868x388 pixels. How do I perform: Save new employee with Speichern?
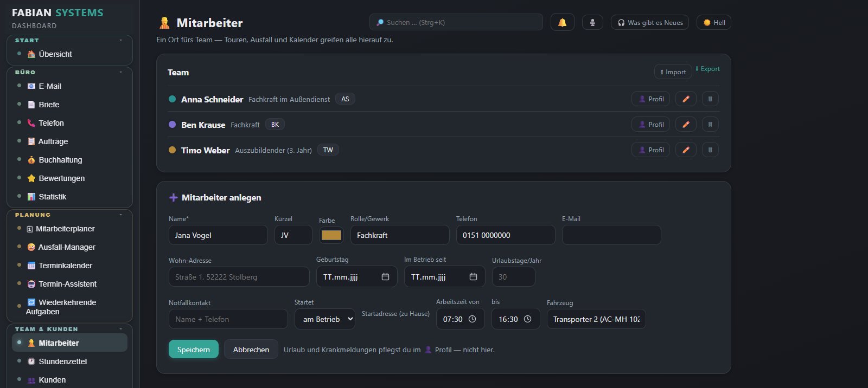pos(194,350)
